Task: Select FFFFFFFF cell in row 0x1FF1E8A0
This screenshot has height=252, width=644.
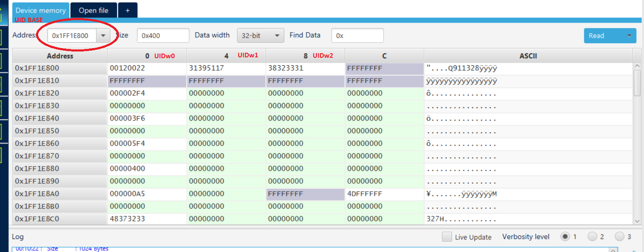Action: point(305,194)
